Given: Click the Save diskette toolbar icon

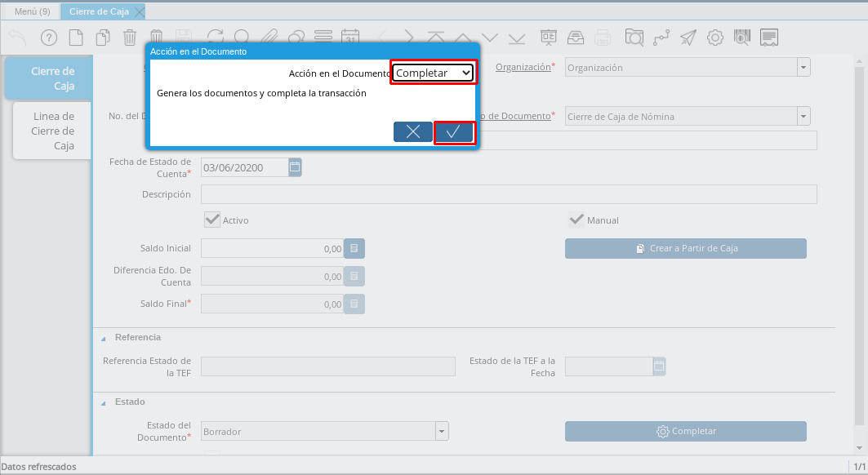Looking at the screenshot, I should coord(183,38).
